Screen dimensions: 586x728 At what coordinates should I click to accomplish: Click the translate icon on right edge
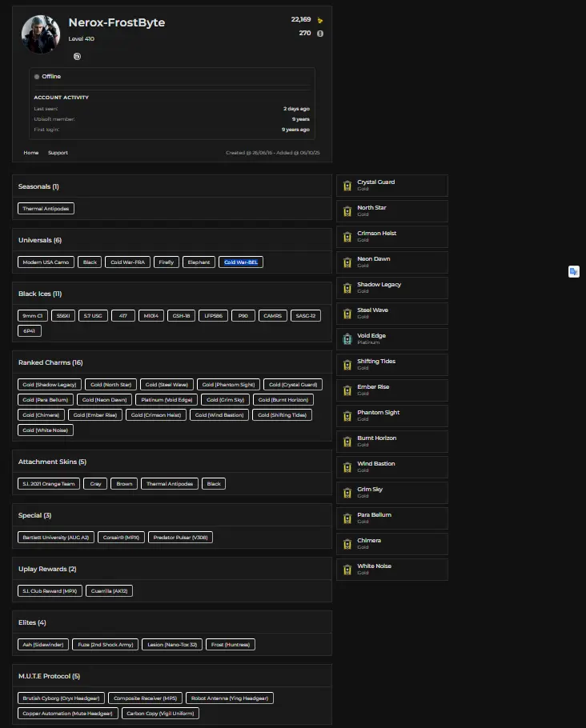[573, 271]
